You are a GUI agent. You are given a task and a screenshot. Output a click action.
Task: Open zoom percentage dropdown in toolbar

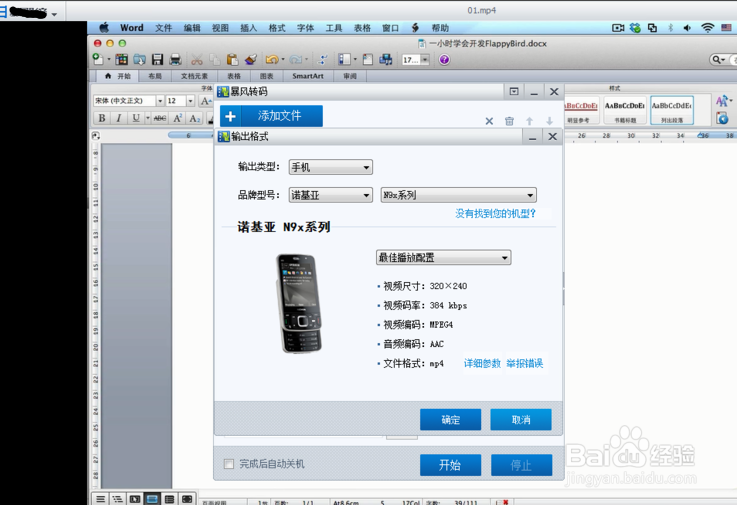425,60
